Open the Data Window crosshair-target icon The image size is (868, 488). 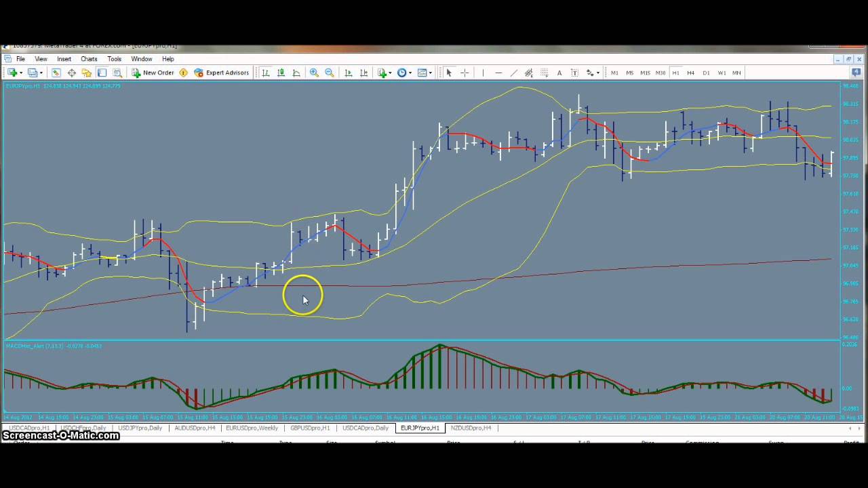click(x=71, y=73)
